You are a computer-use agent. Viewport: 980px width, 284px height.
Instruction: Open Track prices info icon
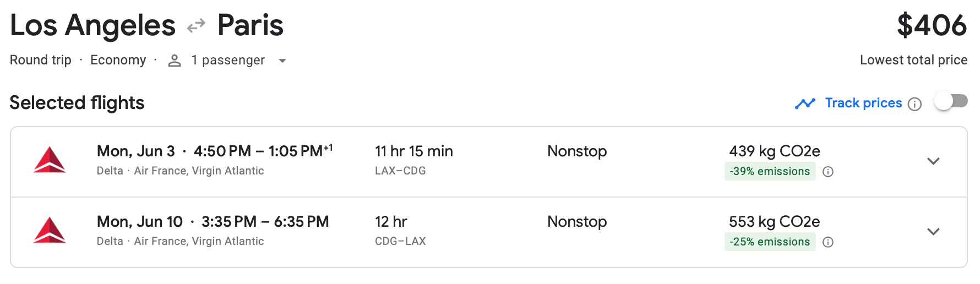tap(914, 104)
